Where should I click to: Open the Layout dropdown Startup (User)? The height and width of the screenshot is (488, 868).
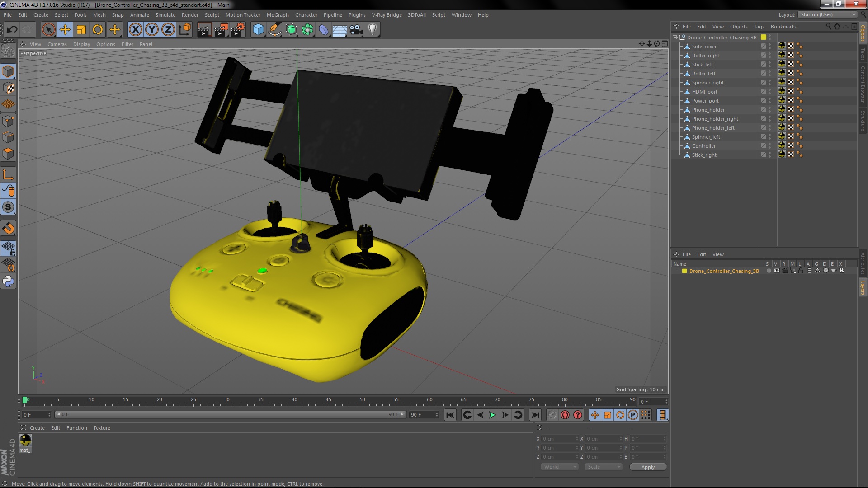tap(828, 14)
